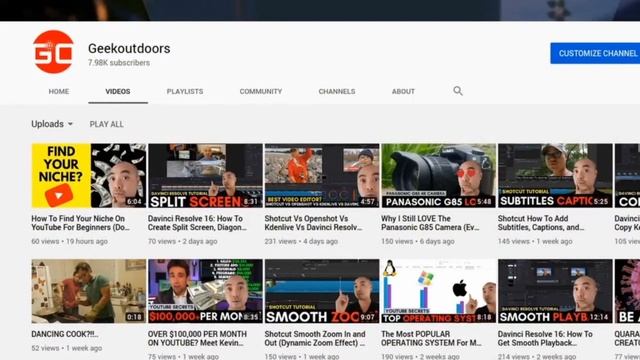This screenshot has width=640, height=360.
Task: Click title OVER $100,000 PER MONTH ON YOUTUBE
Action: coord(198,338)
